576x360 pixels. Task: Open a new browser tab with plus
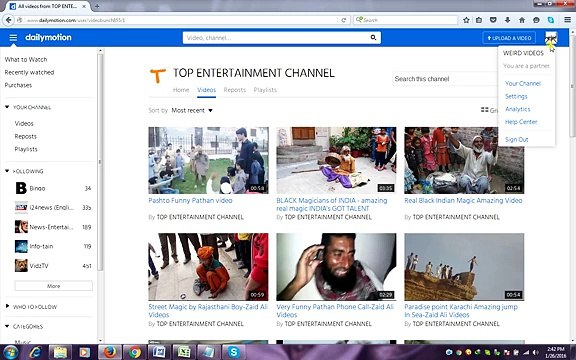97,6
